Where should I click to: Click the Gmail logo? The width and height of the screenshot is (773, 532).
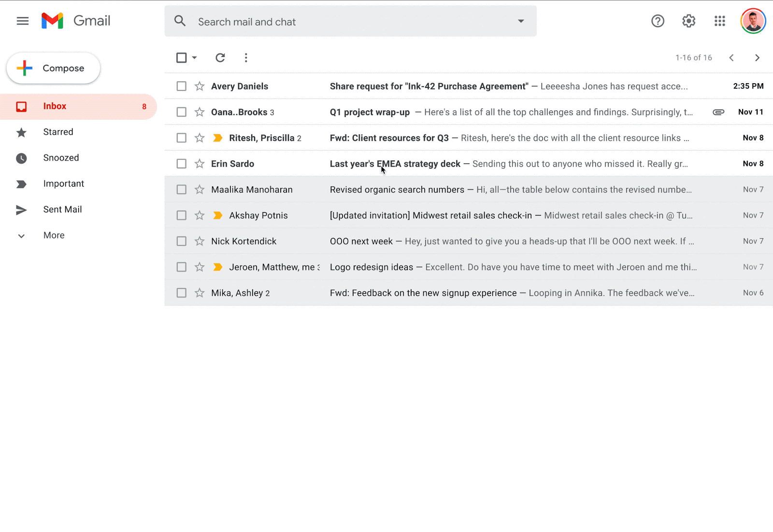(x=75, y=20)
